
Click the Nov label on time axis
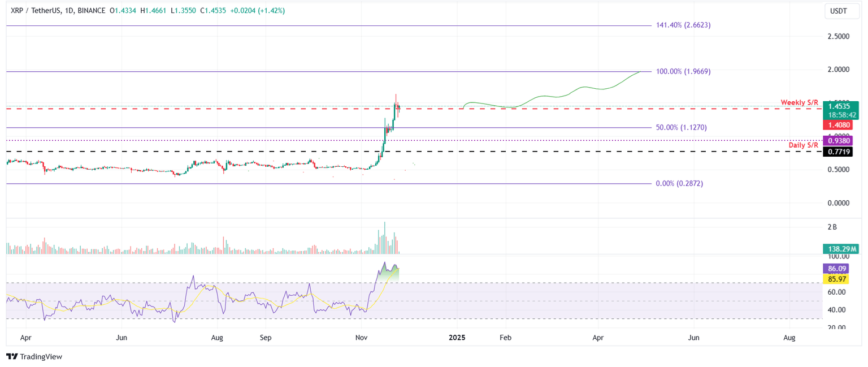(361, 338)
